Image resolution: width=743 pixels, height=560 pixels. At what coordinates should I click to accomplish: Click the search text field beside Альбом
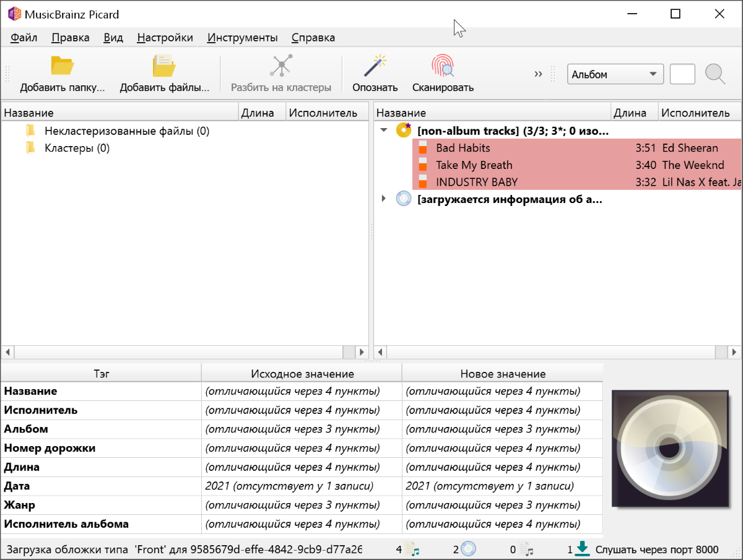click(x=682, y=74)
